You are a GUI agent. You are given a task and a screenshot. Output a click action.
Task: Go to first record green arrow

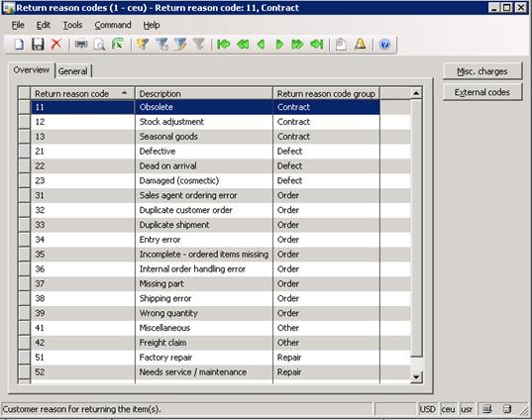[224, 45]
